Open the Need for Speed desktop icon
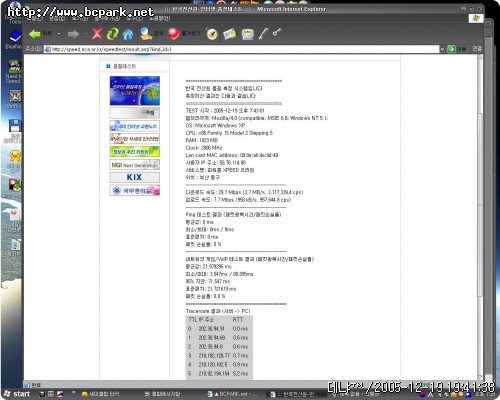Viewport: 500px width, 400px height. 14,71
